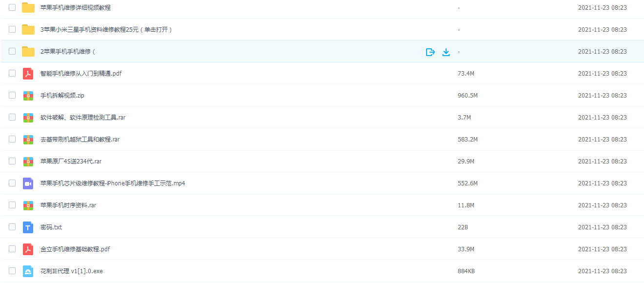644x283 pixels.
Task: Click exe icon of 花刺IE代理 v1[1].0.exe
Action: 28,271
